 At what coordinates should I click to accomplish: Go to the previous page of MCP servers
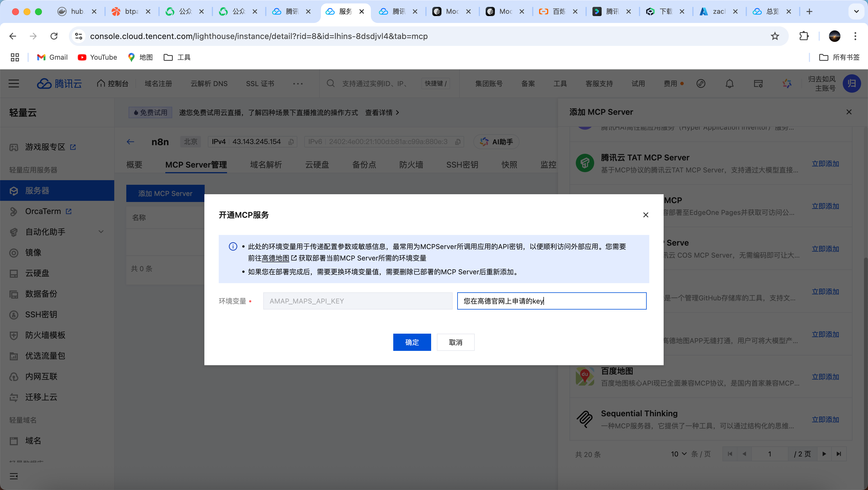tap(744, 454)
